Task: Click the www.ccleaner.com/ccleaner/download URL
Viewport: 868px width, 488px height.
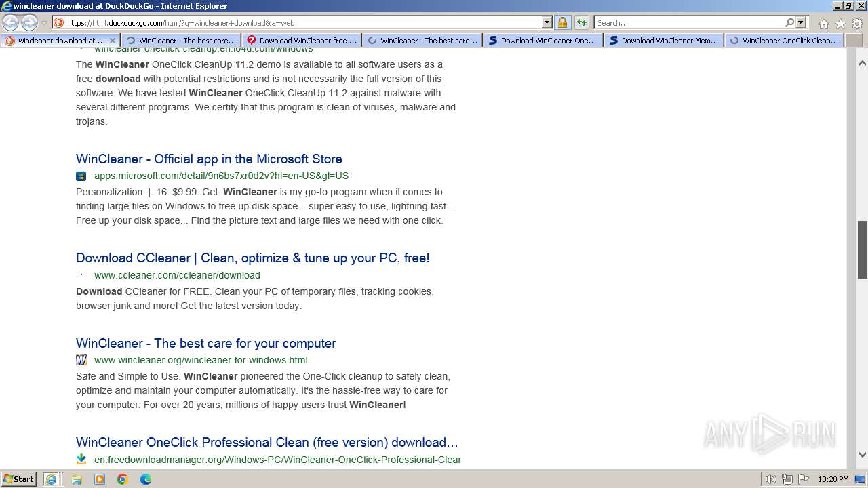Action: pos(177,275)
